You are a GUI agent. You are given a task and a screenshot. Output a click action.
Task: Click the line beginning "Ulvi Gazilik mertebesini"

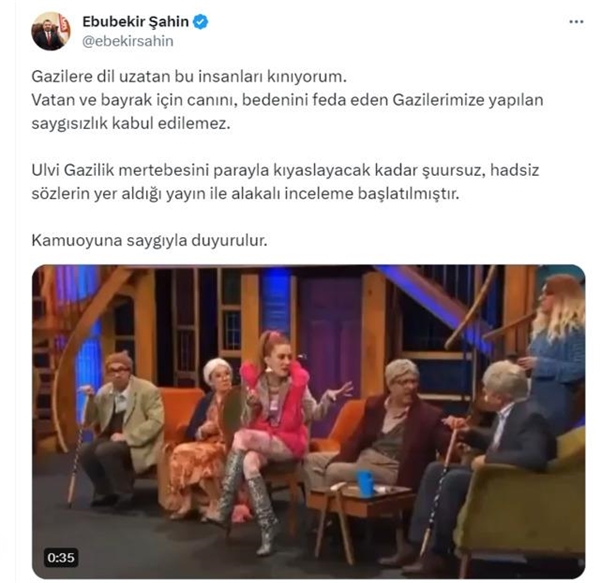tap(285, 170)
